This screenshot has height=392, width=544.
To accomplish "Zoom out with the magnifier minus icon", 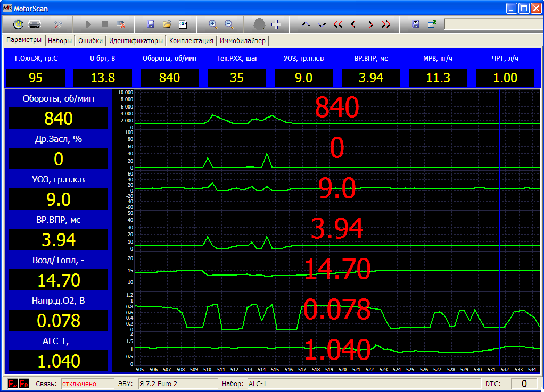I will coord(229,24).
